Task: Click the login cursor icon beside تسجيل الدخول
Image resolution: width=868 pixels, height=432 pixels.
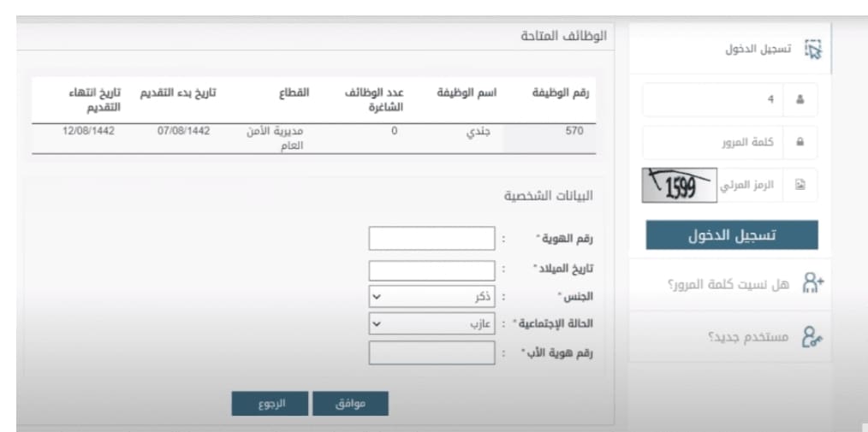Action: [813, 50]
